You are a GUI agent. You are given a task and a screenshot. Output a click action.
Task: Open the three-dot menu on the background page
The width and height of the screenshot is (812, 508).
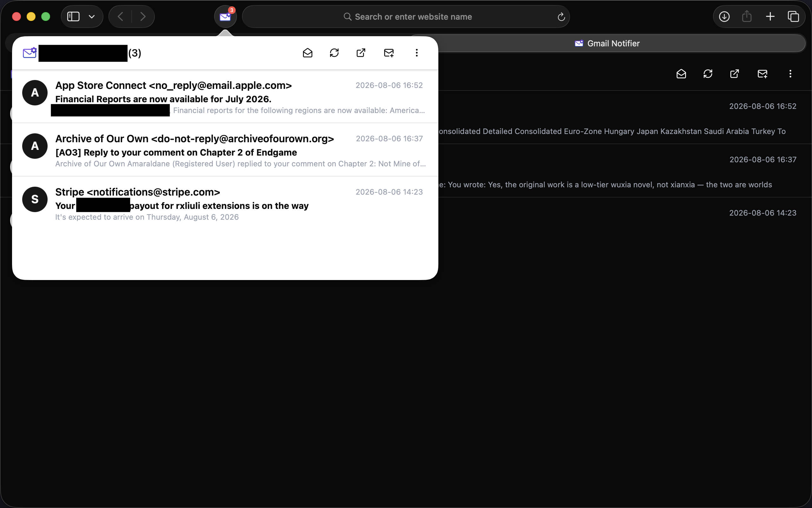(x=790, y=74)
